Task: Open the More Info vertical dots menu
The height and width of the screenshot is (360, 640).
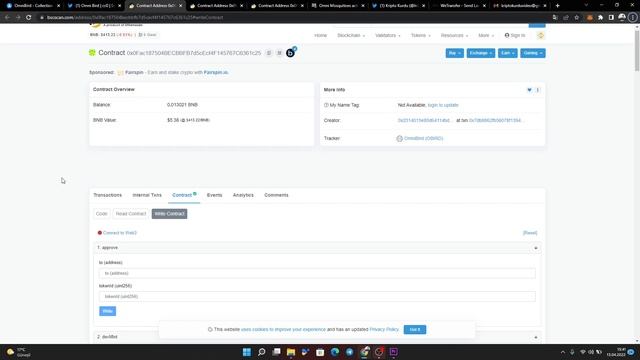Action: pos(538,90)
